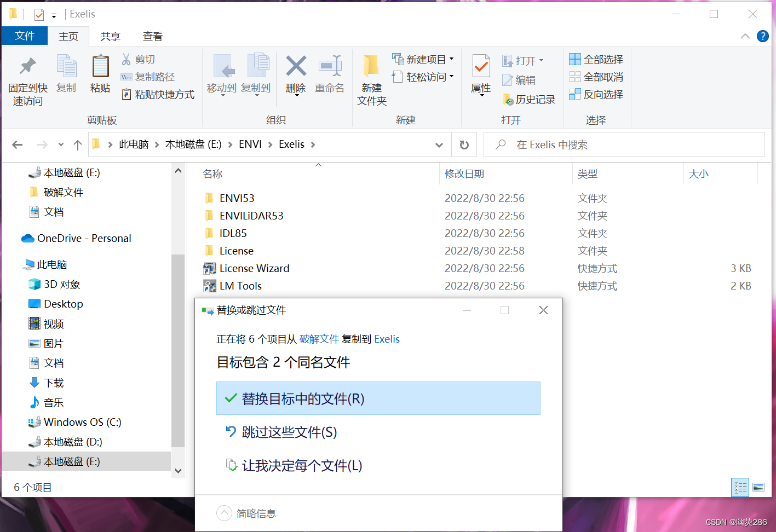Switch to large icons view in status bar

tap(758, 487)
